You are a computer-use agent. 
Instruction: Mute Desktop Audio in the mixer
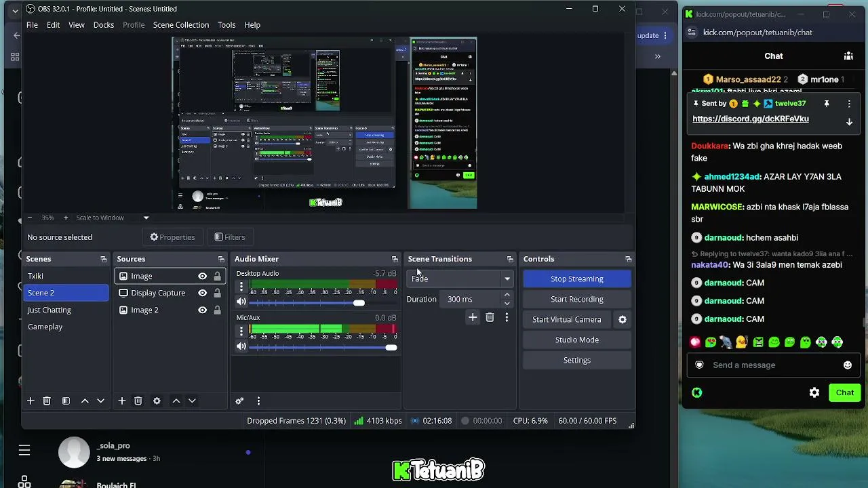coord(241,302)
